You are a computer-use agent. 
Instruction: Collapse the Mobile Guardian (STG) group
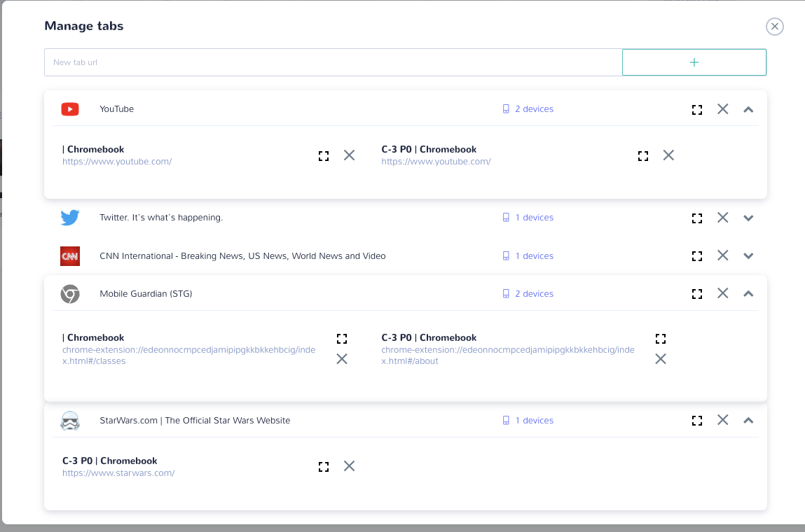point(748,294)
